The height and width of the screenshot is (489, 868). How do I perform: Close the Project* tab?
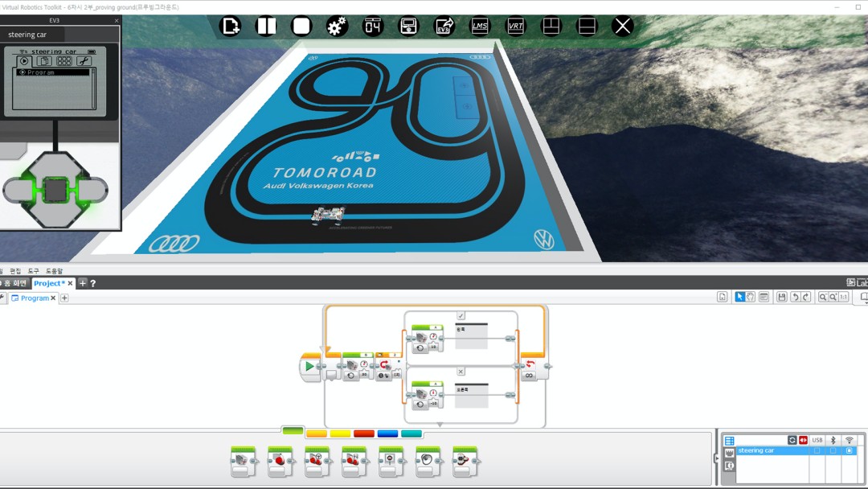coord(70,283)
